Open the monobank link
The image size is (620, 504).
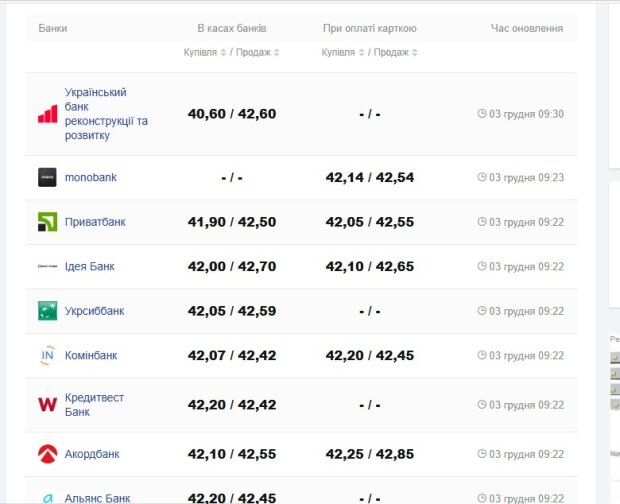[x=90, y=178]
